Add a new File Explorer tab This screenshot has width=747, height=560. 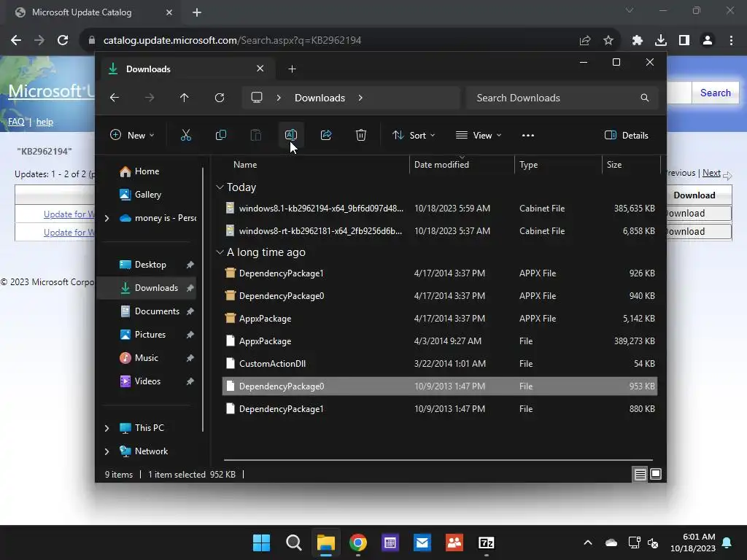292,69
